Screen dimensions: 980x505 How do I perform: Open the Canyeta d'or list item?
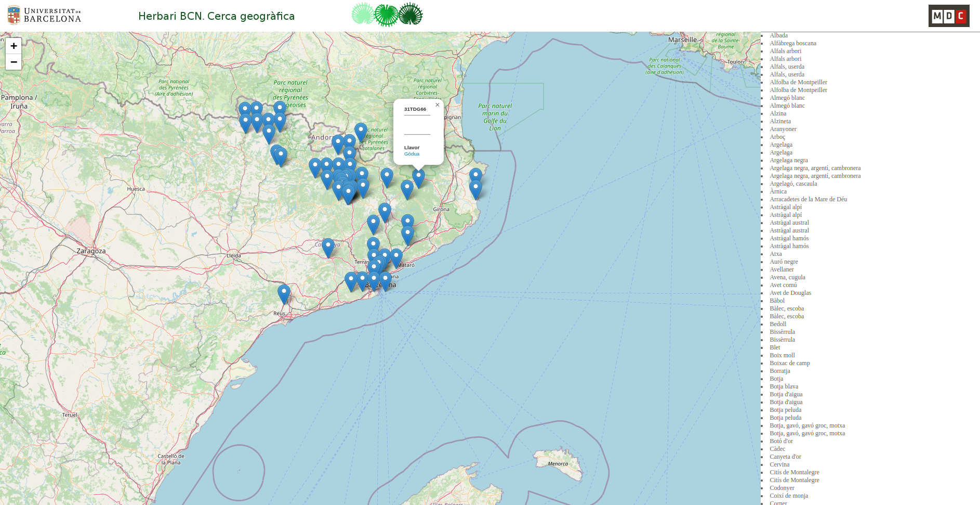[785, 457]
